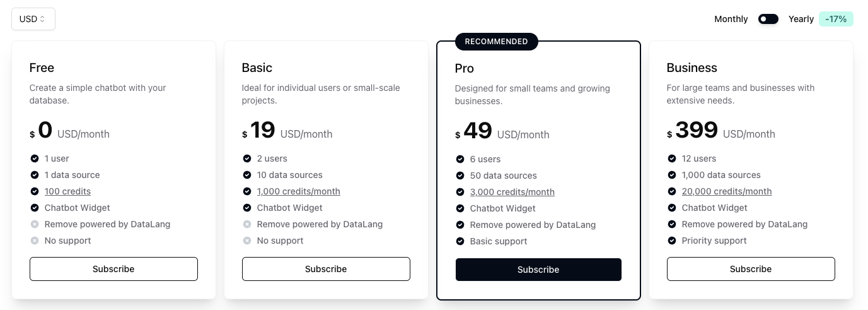Click checkmark icon beside Business 'Priority support'

tap(672, 241)
